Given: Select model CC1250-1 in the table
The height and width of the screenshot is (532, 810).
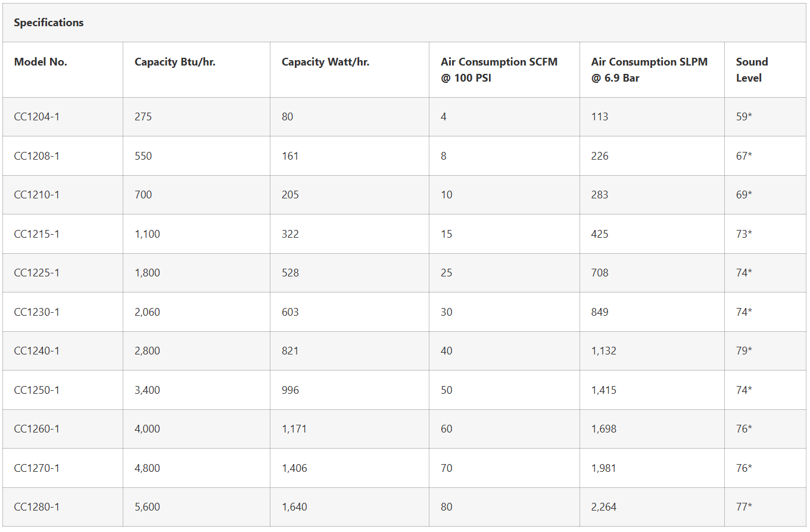Looking at the screenshot, I should [37, 390].
